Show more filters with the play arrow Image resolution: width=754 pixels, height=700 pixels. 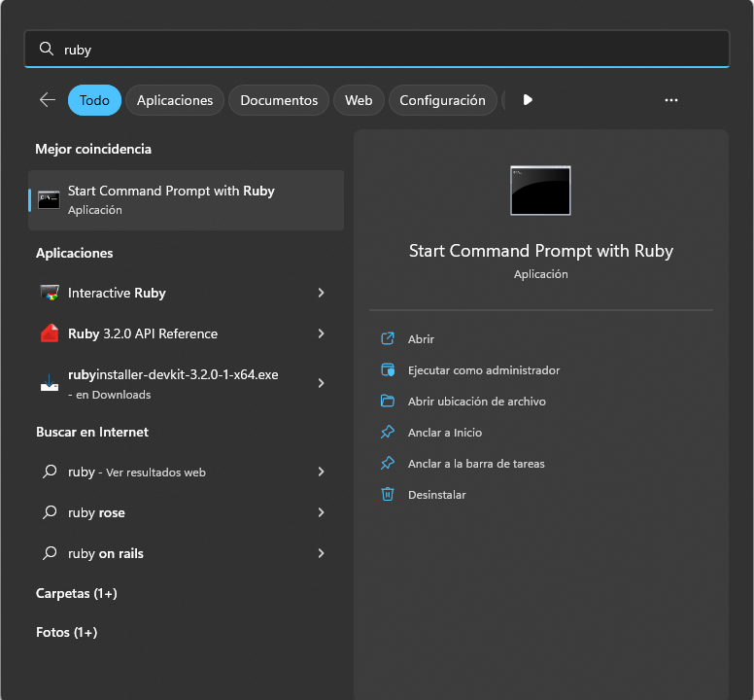(528, 99)
